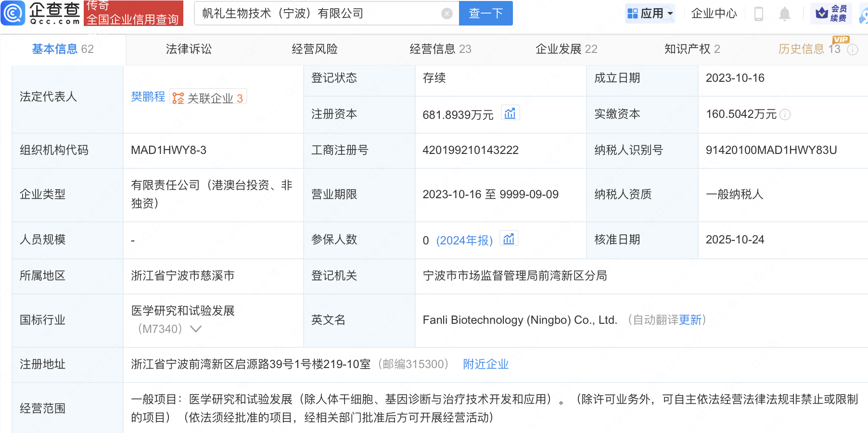The width and height of the screenshot is (868, 433).
Task: Click the 企查查 logo icon
Action: [x=13, y=13]
